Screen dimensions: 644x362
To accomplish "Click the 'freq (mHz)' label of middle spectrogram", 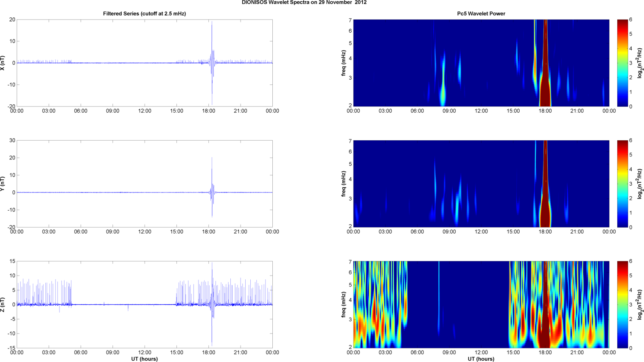I will click(344, 184).
